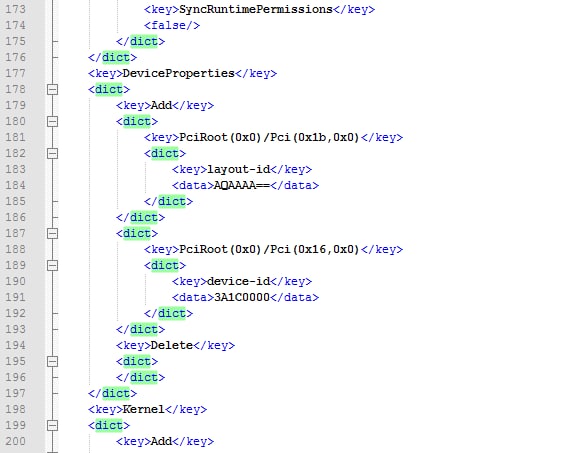The width and height of the screenshot is (570, 453).
Task: Click the closing dict tag on line 185
Action: pyautogui.click(x=168, y=201)
